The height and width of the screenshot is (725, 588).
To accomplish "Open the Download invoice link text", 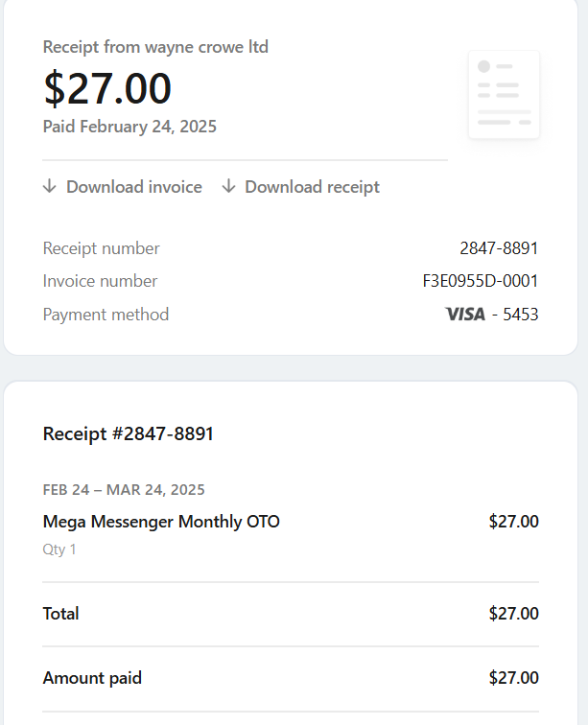I will [x=133, y=187].
